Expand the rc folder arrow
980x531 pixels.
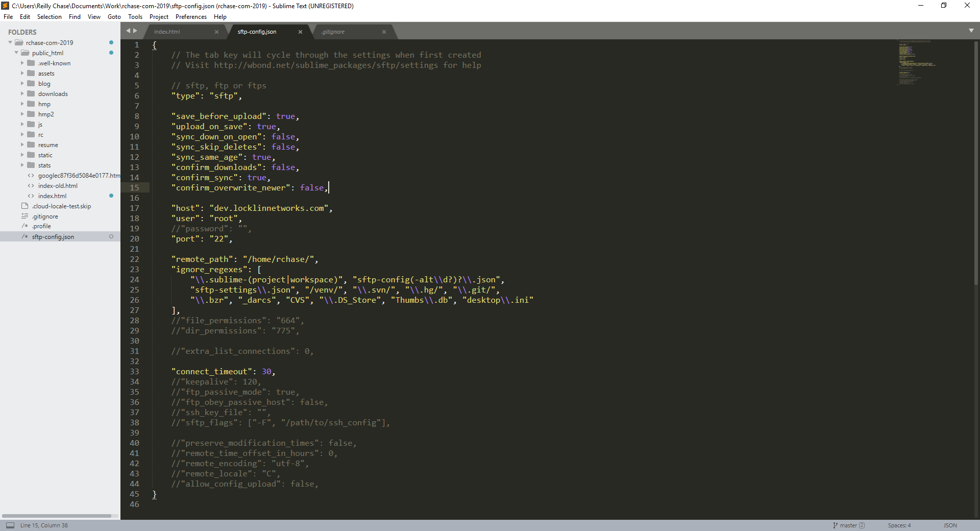(x=22, y=134)
